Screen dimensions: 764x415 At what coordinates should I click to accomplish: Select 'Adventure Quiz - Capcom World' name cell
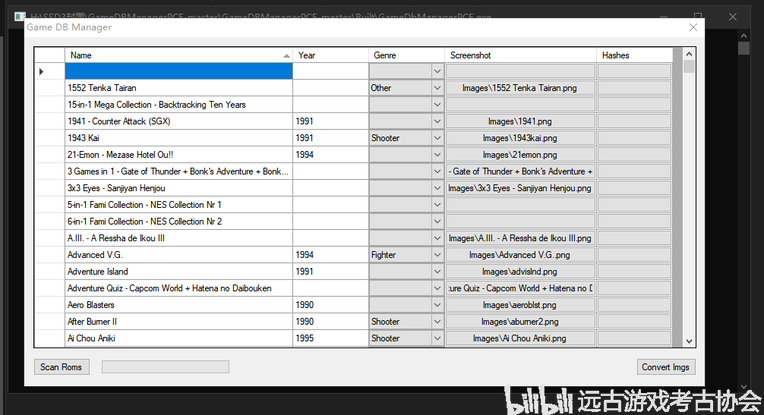[x=178, y=288]
